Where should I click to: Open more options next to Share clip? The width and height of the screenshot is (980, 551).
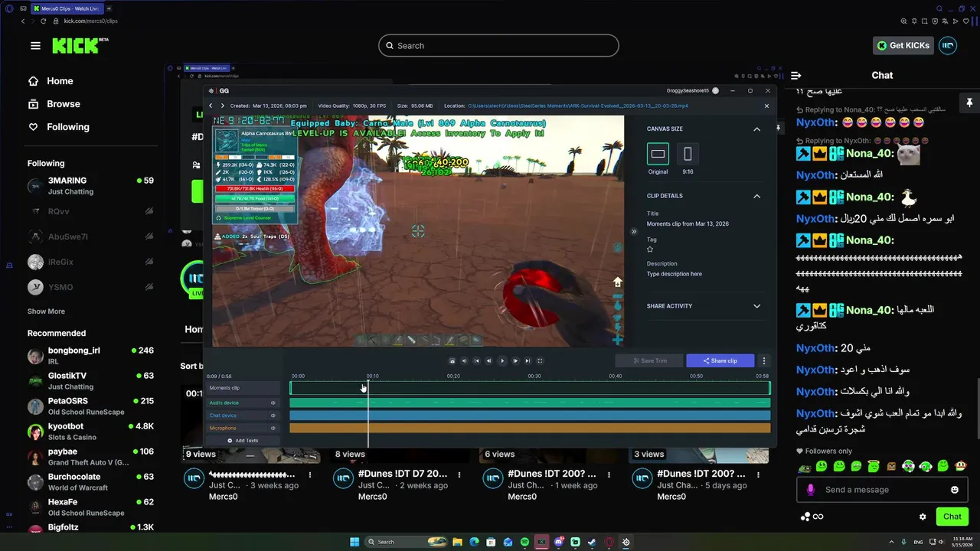(763, 360)
